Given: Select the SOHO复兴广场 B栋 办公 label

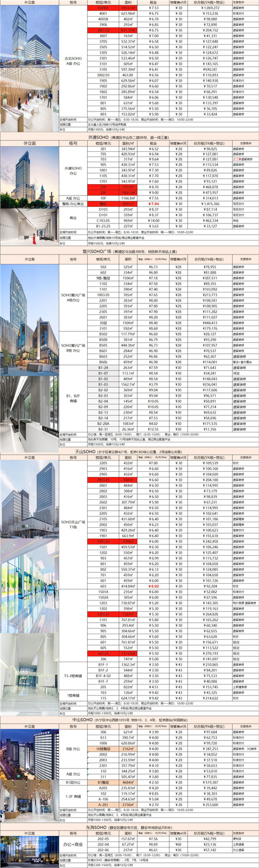Looking at the screenshot, I should pos(73,348).
